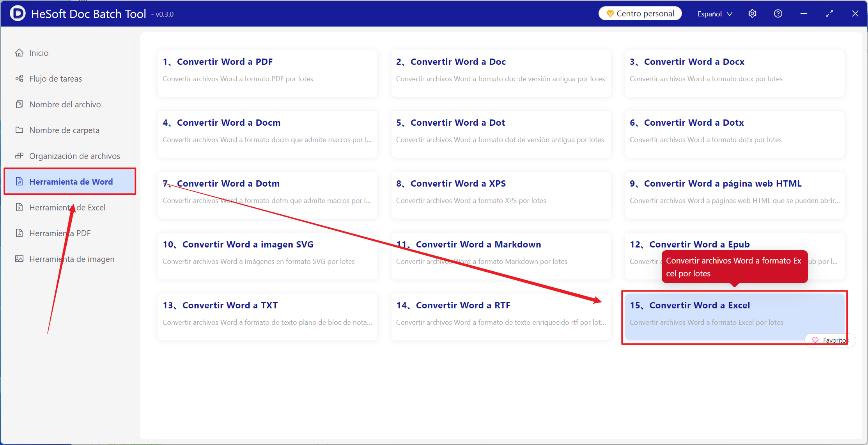Click description 'Convertir archivos Word a formato dotx por lotes'

pos(706,140)
